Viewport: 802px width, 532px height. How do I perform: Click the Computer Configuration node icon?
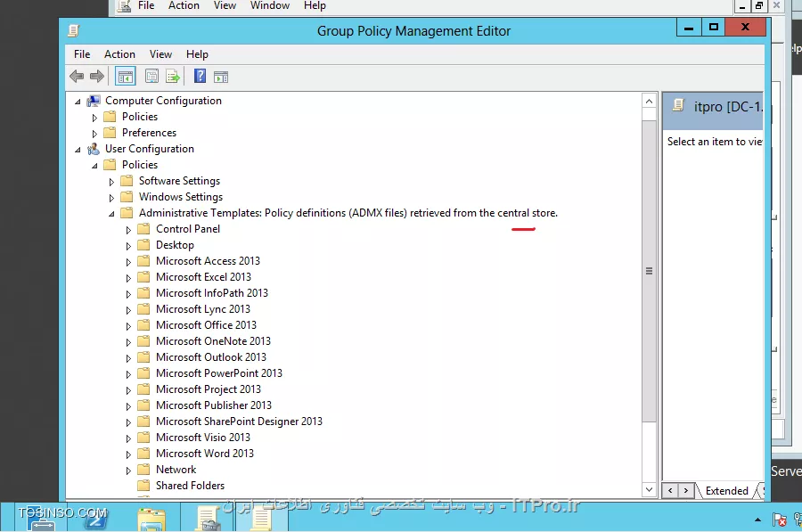coord(94,101)
